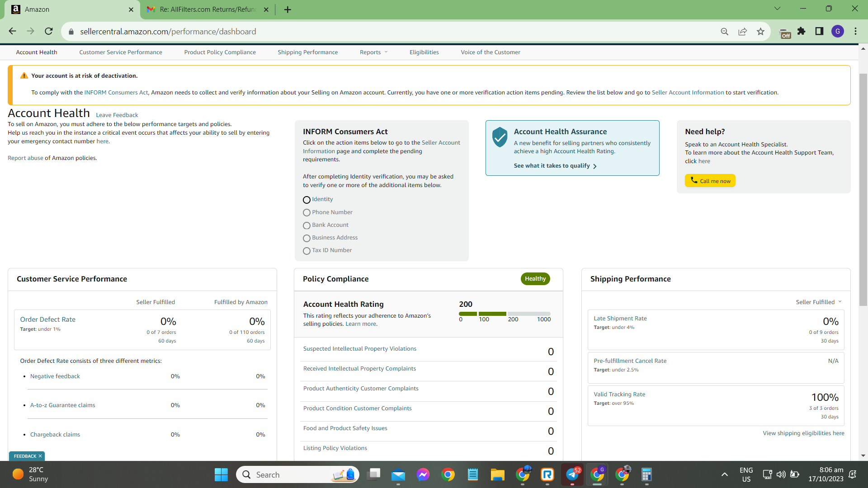This screenshot has height=488, width=868.
Task: Click See what it takes to qualify
Action: click(555, 166)
